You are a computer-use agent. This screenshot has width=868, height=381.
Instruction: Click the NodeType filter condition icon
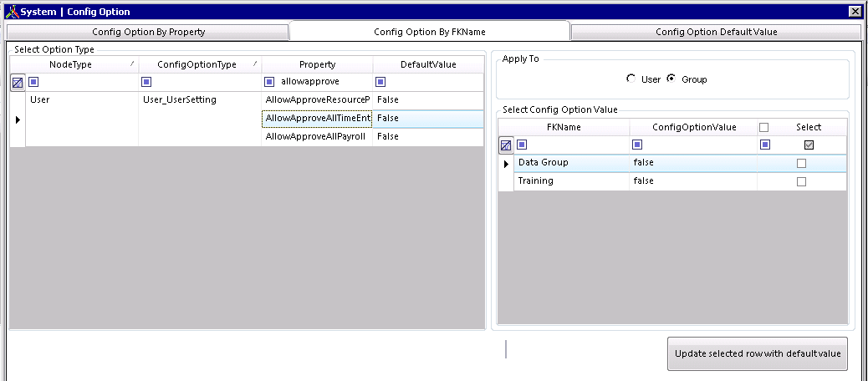coord(34,82)
